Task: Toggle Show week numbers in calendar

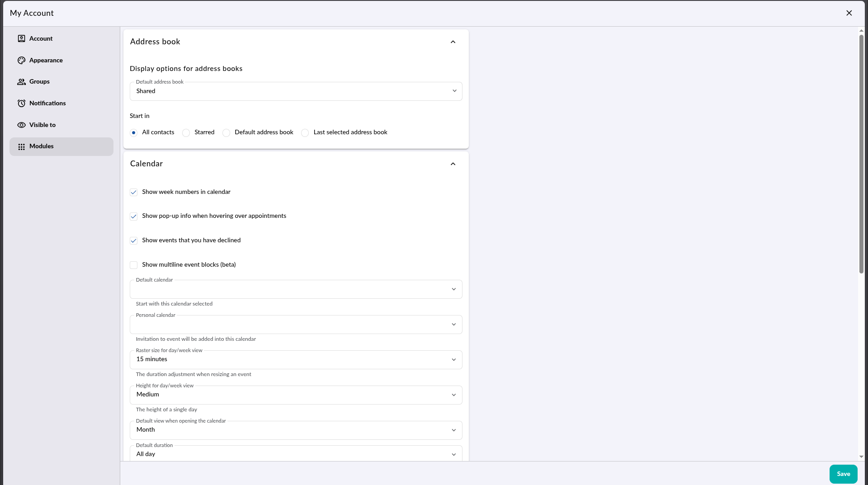Action: click(x=134, y=192)
